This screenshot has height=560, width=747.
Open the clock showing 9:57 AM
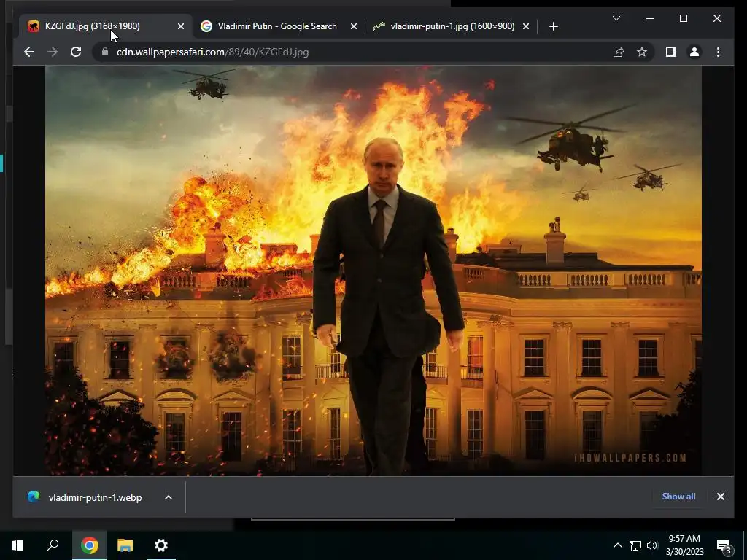tap(684, 545)
